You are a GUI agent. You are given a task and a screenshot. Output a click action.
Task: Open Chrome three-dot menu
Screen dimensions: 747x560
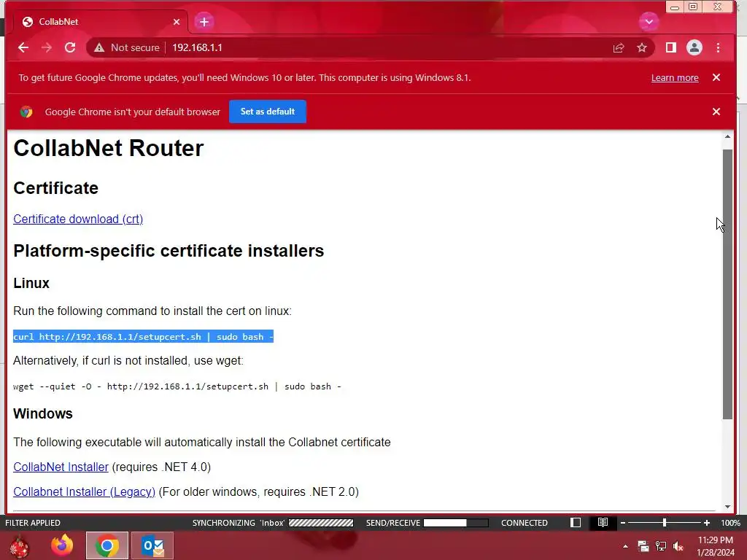[x=718, y=47]
